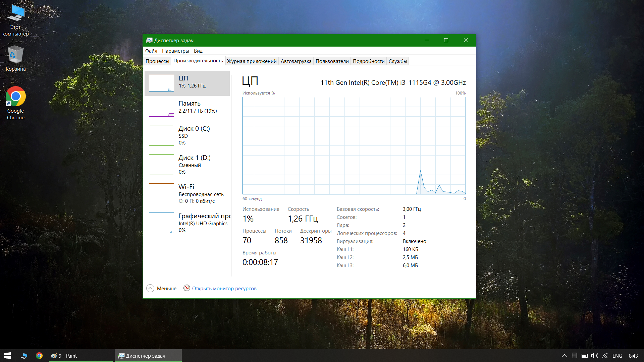
Task: Switch to the Автозагрузка tab
Action: click(x=296, y=61)
